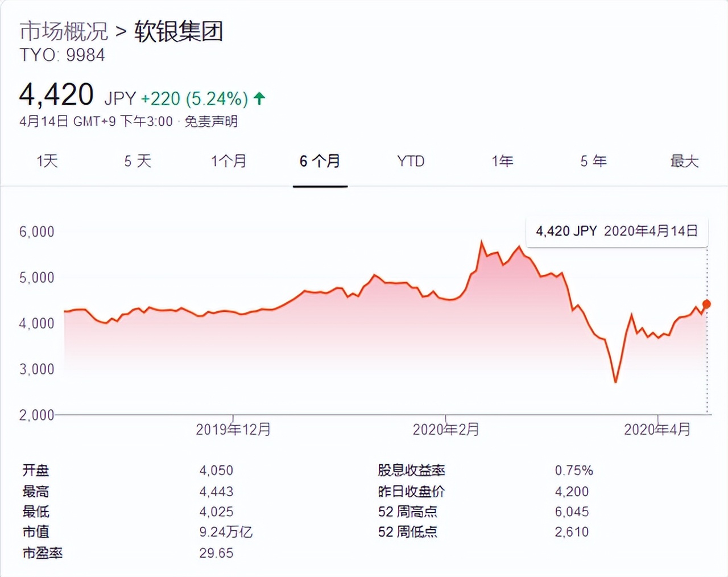728x577 pixels.
Task: Click the TYO: 9984 ticker label
Action: 62,55
